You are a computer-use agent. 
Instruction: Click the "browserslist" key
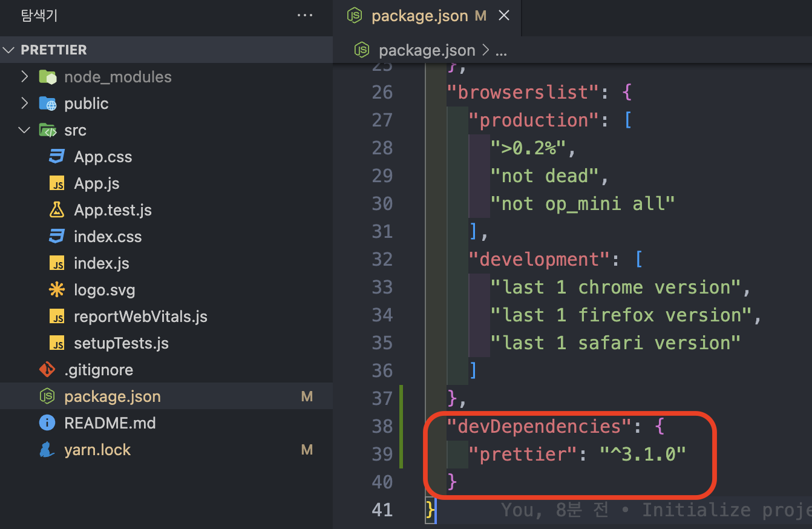click(x=523, y=92)
